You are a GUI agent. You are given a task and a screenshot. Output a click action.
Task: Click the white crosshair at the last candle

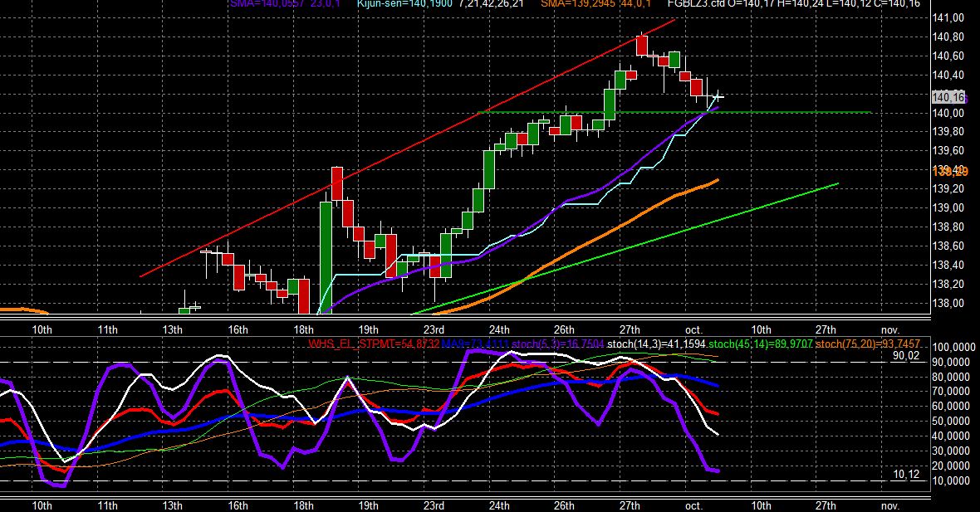pyautogui.click(x=718, y=97)
